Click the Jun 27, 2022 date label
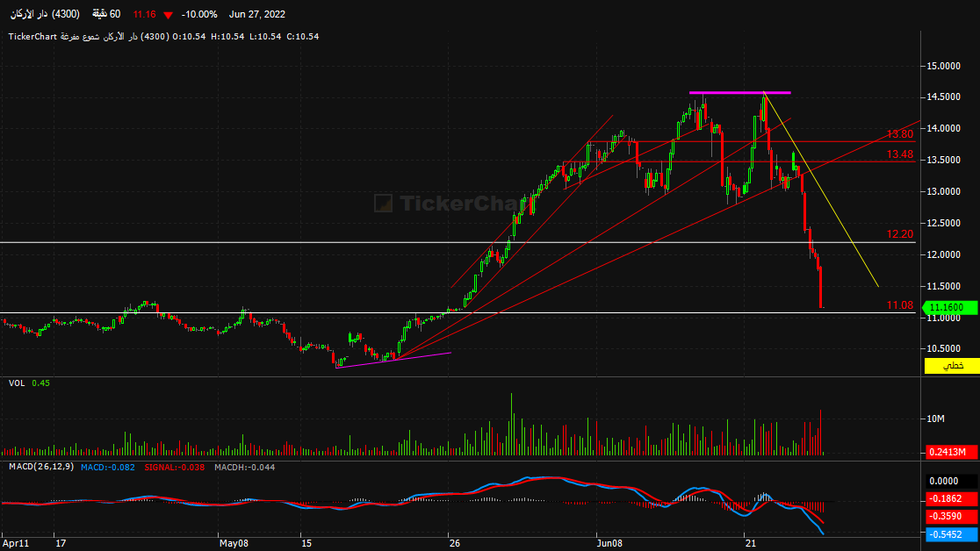The width and height of the screenshot is (980, 551). pos(257,14)
